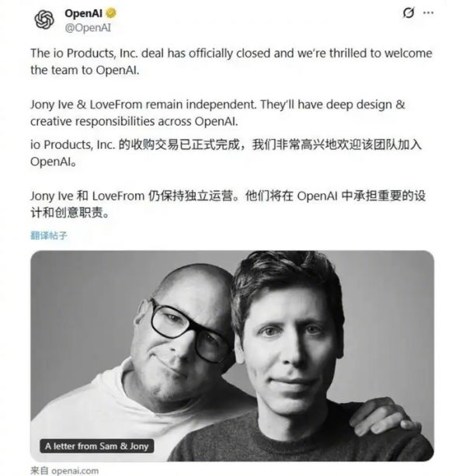The image size is (466, 476).
Task: Click the 'A letter from Sam & Jony' label
Action: click(96, 446)
